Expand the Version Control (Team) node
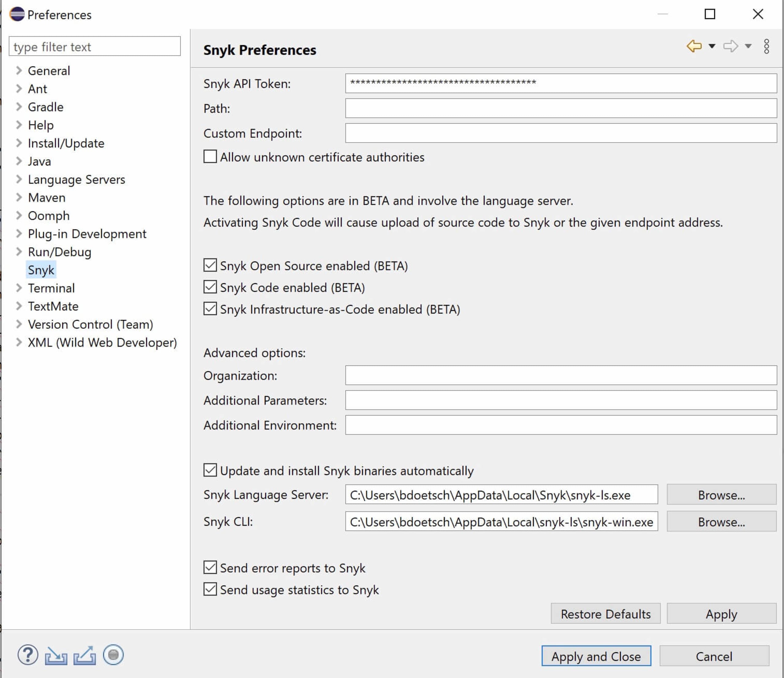This screenshot has height=678, width=784. 19,324
